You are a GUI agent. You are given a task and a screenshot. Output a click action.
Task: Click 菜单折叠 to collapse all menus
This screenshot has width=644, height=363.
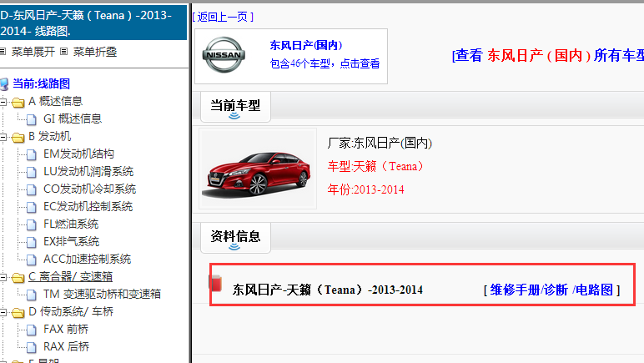pyautogui.click(x=95, y=52)
